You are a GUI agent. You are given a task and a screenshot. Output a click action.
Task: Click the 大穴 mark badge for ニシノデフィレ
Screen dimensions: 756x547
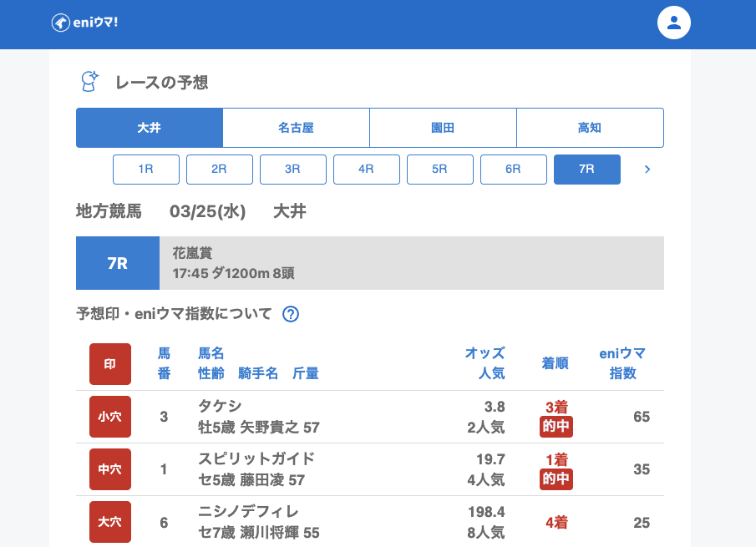(110, 522)
